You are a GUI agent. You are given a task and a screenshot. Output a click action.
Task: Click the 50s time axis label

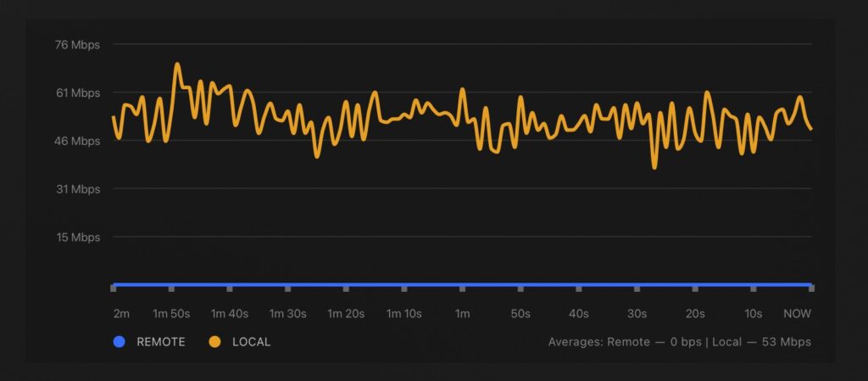pos(520,313)
